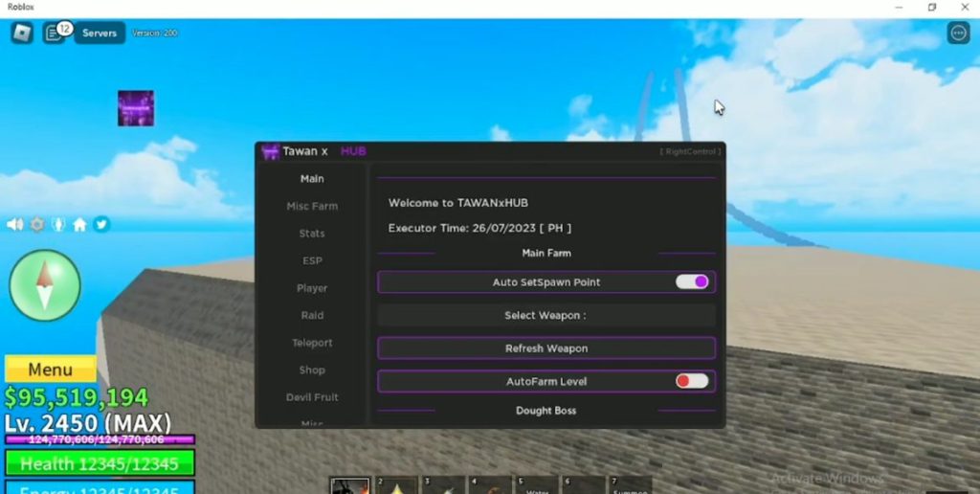Open the three-dots options menu
The image size is (980, 494).
pos(958,33)
